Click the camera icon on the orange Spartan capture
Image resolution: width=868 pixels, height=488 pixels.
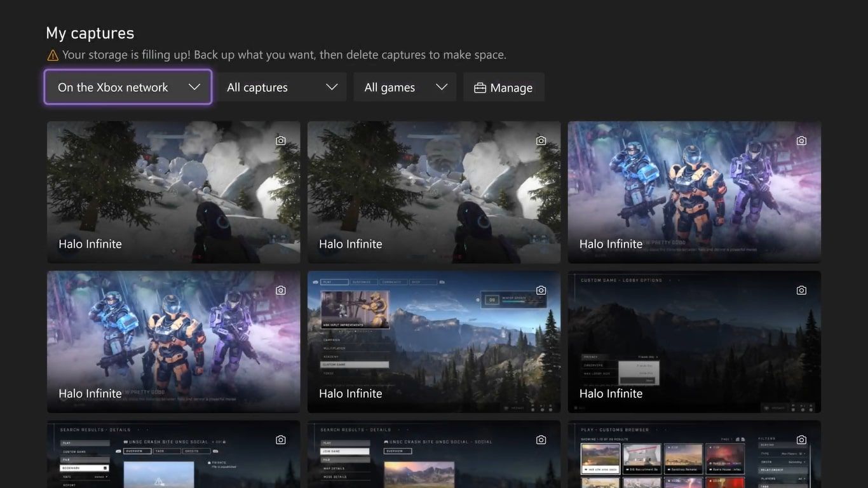[x=280, y=290]
